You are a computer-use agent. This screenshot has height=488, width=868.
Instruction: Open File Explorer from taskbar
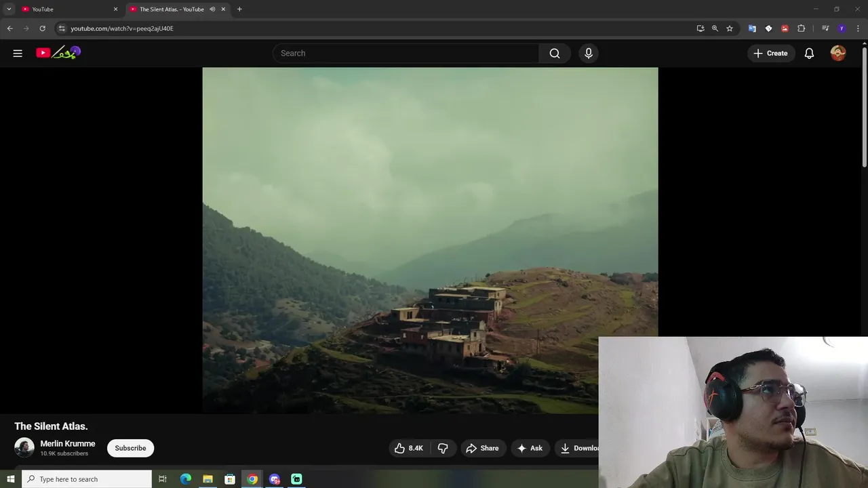click(x=208, y=479)
